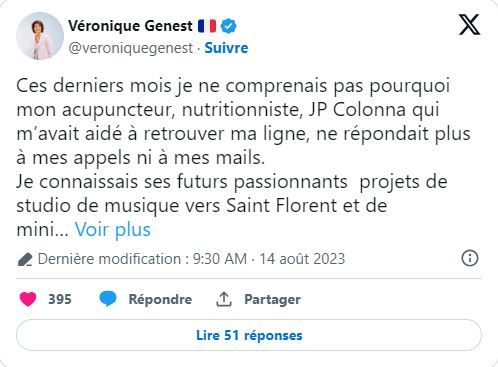Open the tweet info circle icon
498x367 pixels.
(470, 258)
